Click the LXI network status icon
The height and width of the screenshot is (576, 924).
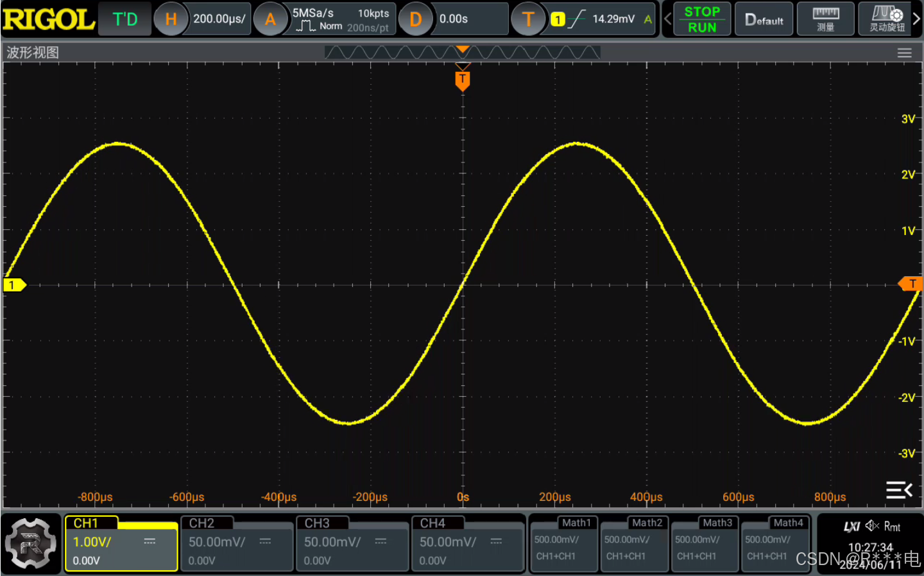coord(851,527)
